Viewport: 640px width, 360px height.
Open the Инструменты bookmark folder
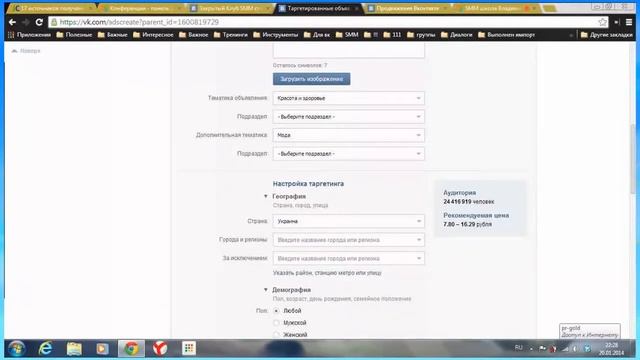click(x=276, y=35)
